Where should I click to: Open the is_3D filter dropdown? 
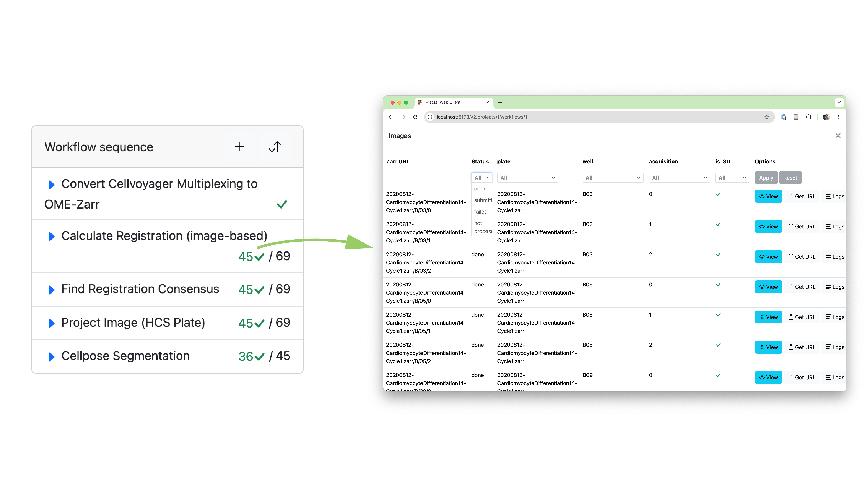point(732,178)
